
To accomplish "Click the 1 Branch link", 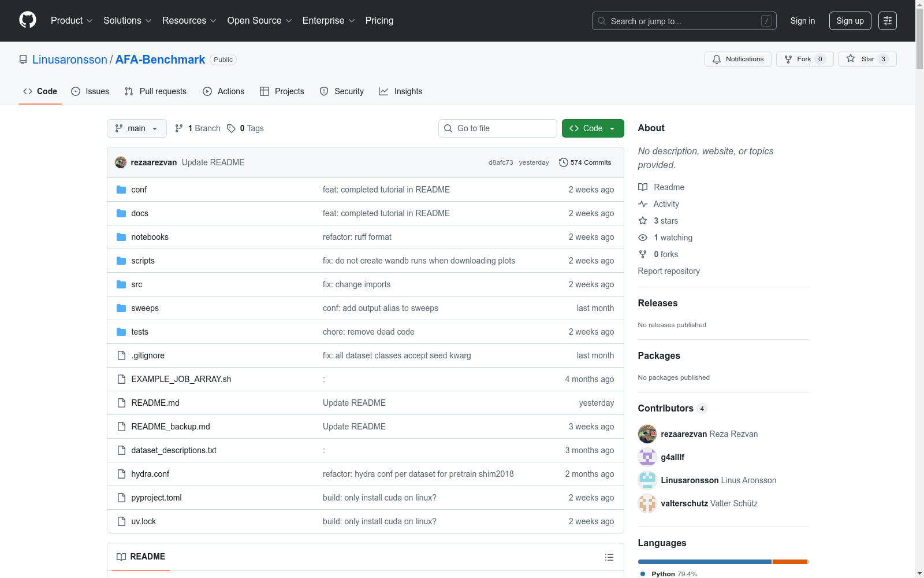I will [198, 128].
